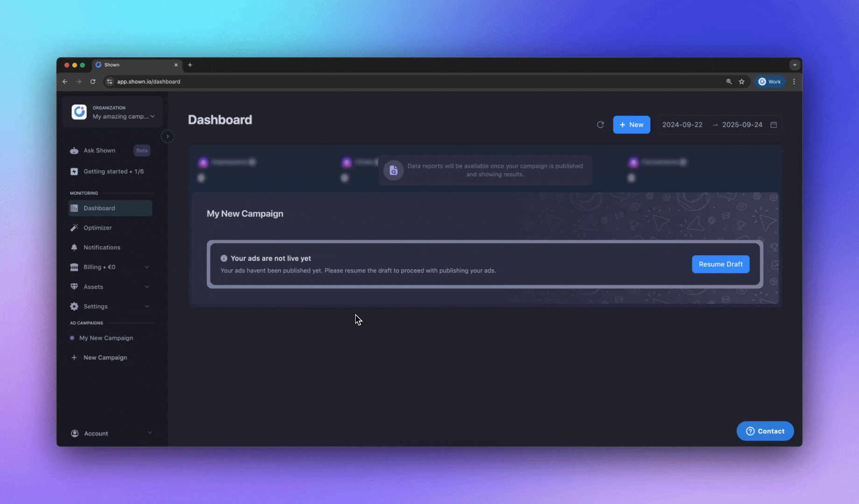The height and width of the screenshot is (504, 859).
Task: Click the Resume Draft button
Action: click(x=720, y=264)
